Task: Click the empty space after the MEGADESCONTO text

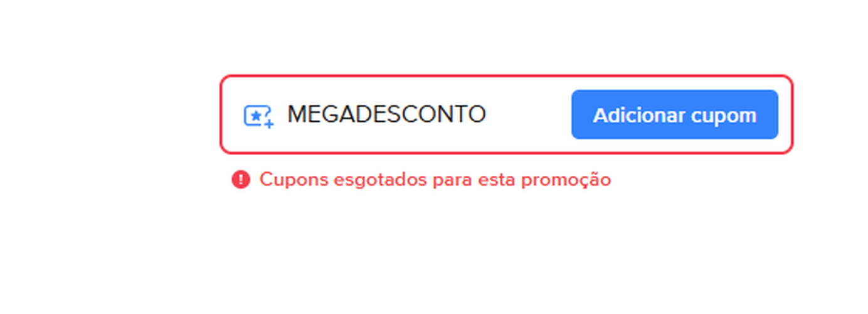Action: pyautogui.click(x=527, y=114)
